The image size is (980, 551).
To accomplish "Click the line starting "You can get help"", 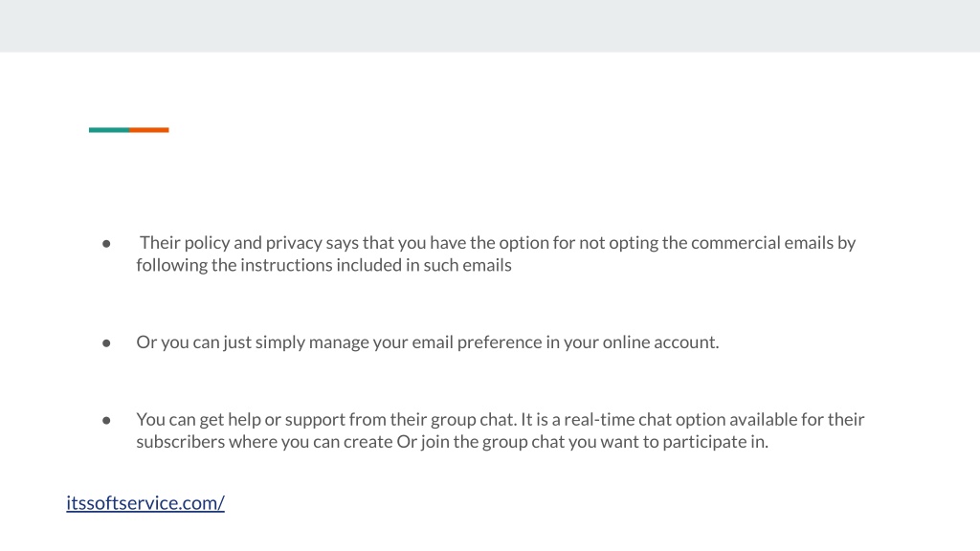I will point(500,419).
